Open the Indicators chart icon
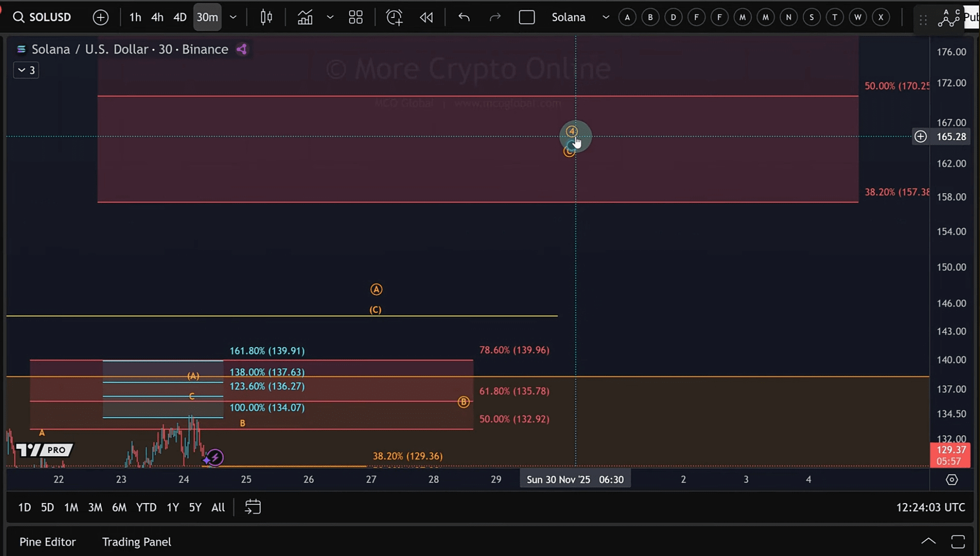This screenshot has height=556, width=980. 305,17
